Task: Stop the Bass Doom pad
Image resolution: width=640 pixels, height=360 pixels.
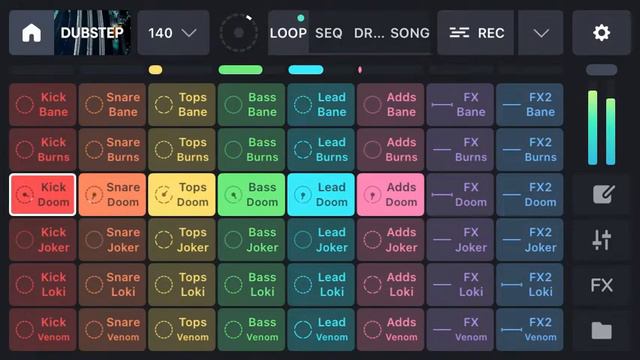Action: pos(251,194)
